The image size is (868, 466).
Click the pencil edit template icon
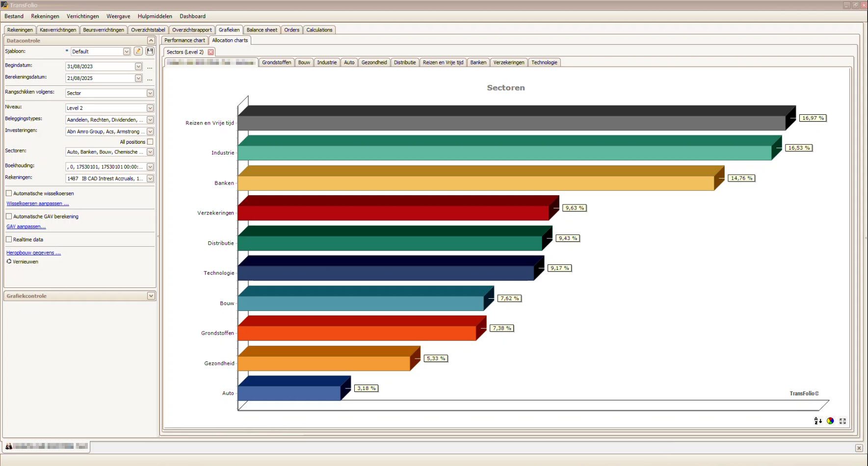[138, 52]
